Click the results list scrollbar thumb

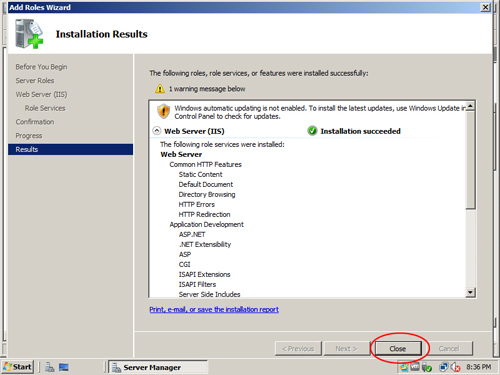point(470,160)
